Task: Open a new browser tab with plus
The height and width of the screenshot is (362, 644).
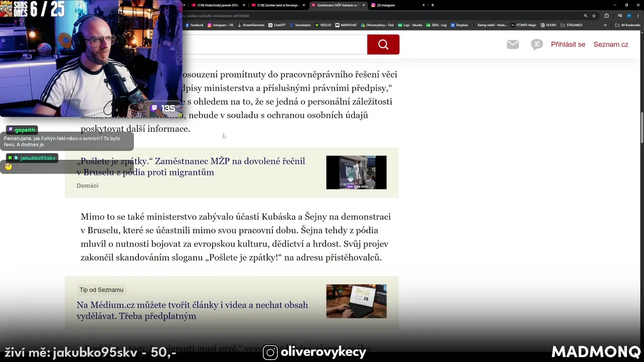Action: point(433,5)
